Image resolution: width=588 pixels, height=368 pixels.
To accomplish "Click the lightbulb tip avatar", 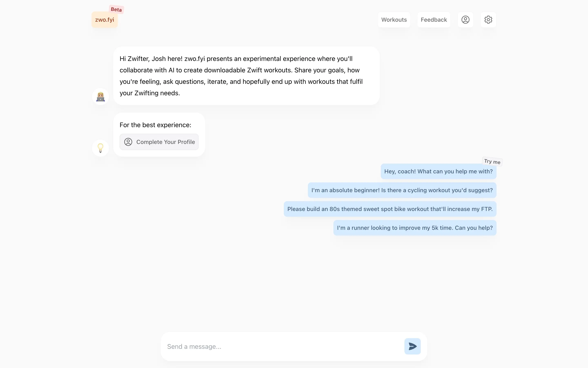I will coord(100,148).
